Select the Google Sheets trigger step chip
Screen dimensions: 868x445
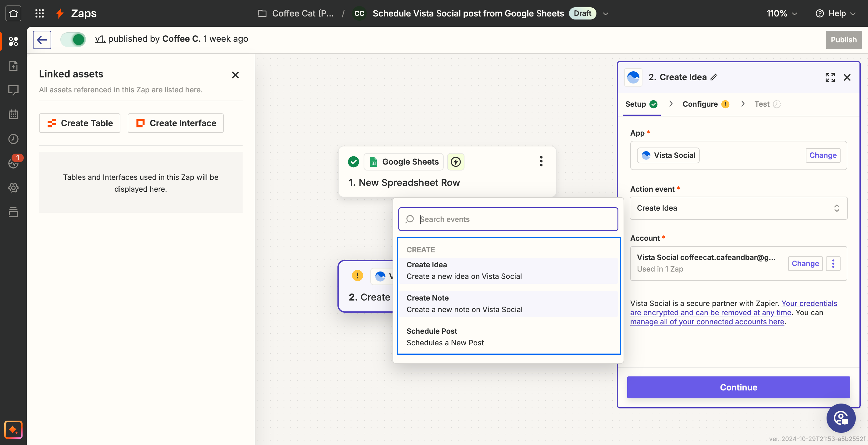(x=404, y=162)
